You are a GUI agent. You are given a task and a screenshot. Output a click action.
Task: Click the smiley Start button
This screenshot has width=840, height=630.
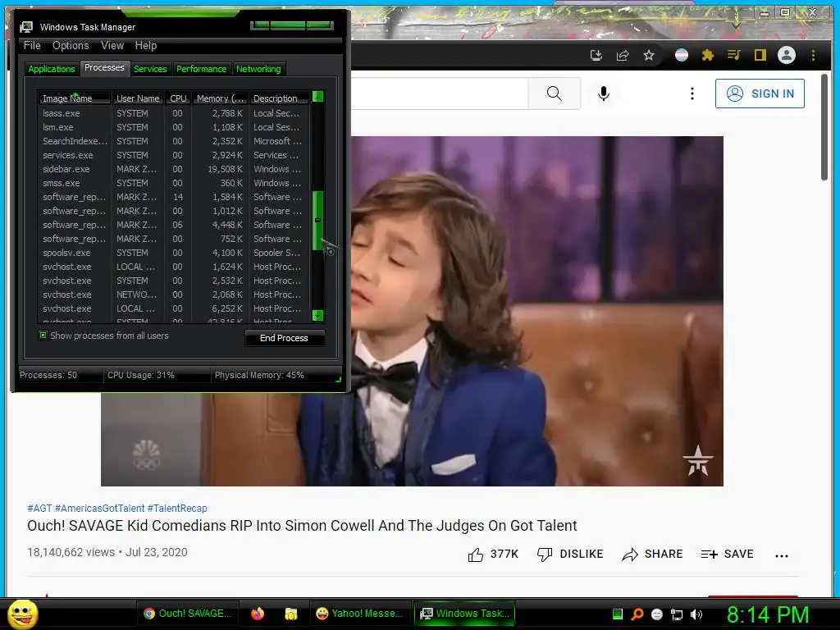22,614
